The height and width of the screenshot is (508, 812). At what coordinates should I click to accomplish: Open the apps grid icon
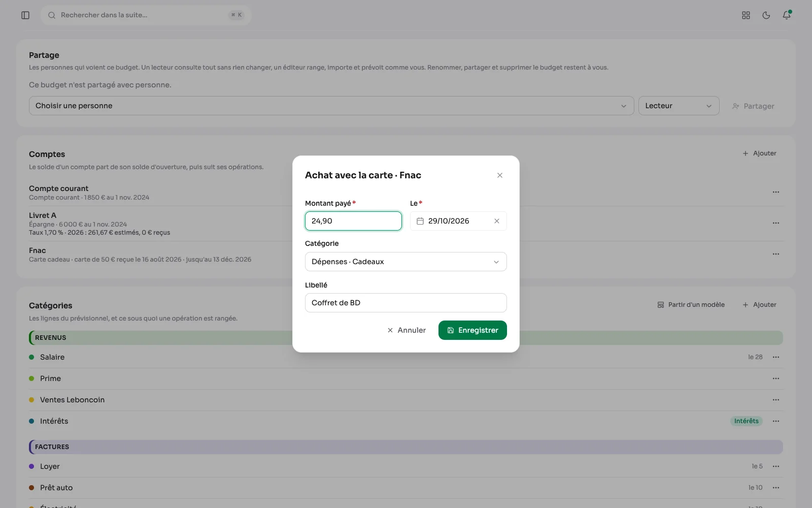(746, 15)
